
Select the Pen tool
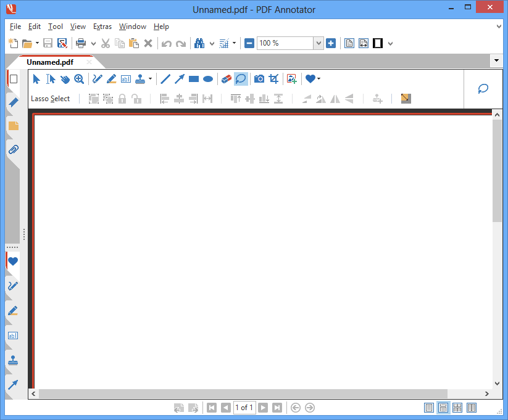click(97, 79)
